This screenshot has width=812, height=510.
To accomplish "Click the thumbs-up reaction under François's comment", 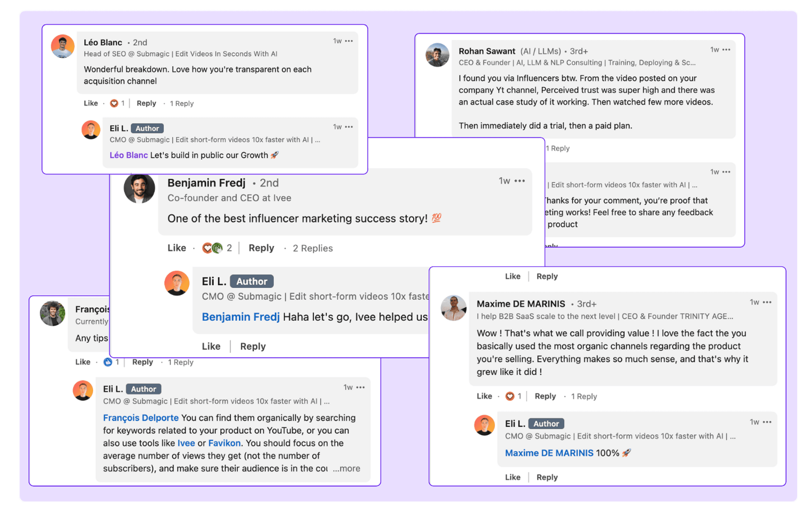I will (x=108, y=362).
